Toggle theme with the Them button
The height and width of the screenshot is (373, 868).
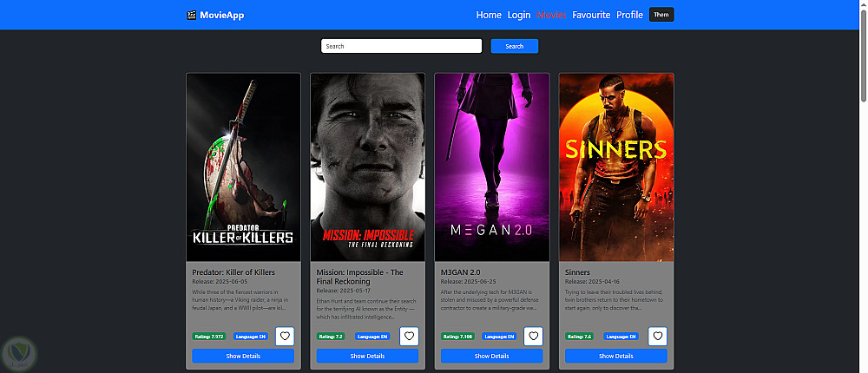click(x=661, y=15)
